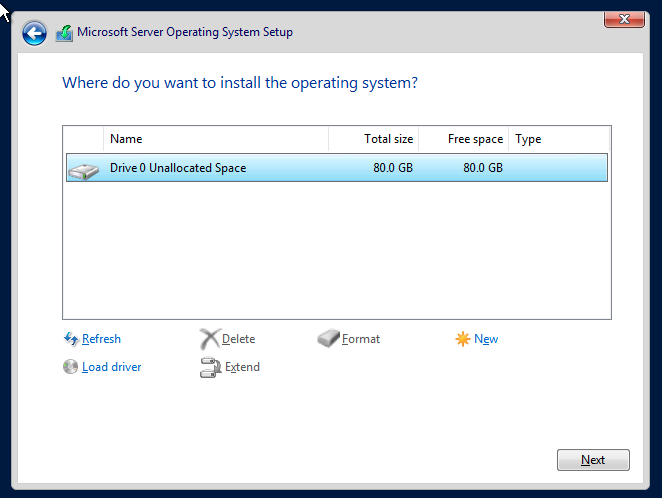Sort by the Free space column header
Image resolution: width=662 pixels, height=498 pixels.
464,139
